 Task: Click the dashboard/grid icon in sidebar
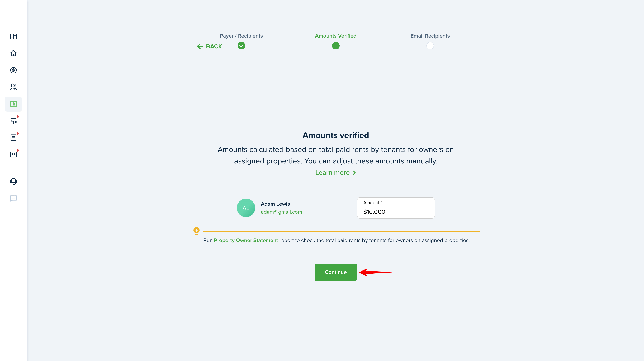point(13,36)
